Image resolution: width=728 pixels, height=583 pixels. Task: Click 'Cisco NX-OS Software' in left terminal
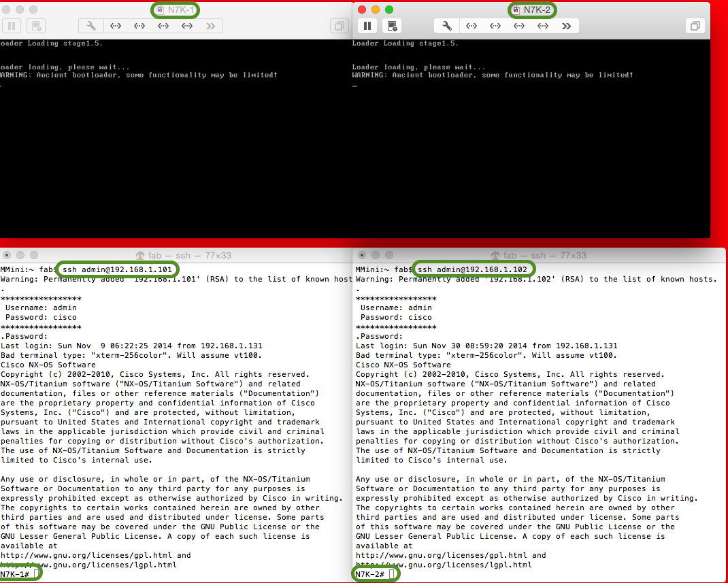(48, 365)
